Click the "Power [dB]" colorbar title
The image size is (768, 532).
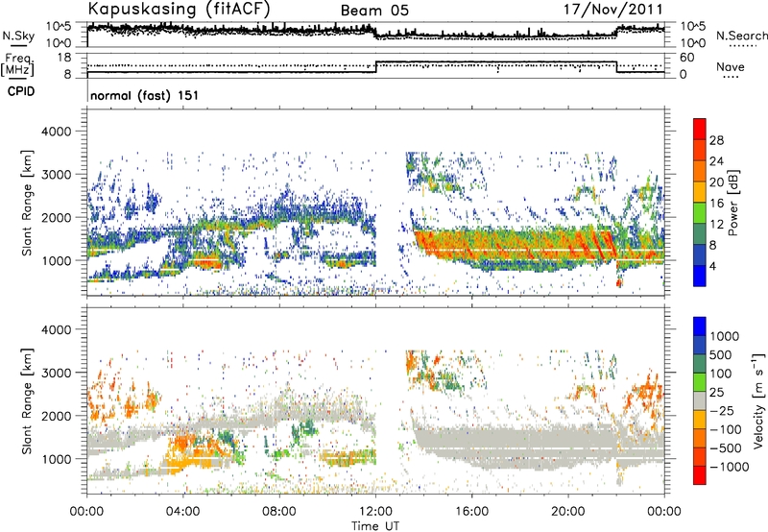[733, 203]
